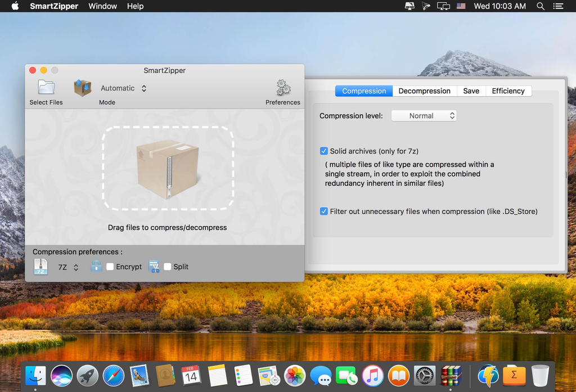This screenshot has width=576, height=392.
Task: Open Preferences with the gears icon
Action: tap(283, 88)
